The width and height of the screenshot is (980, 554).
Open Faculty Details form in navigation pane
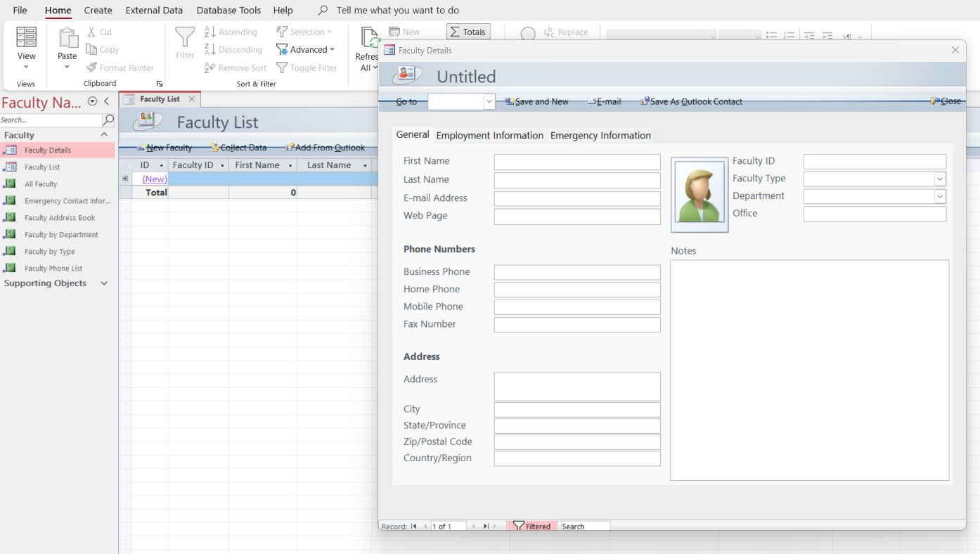(58, 150)
